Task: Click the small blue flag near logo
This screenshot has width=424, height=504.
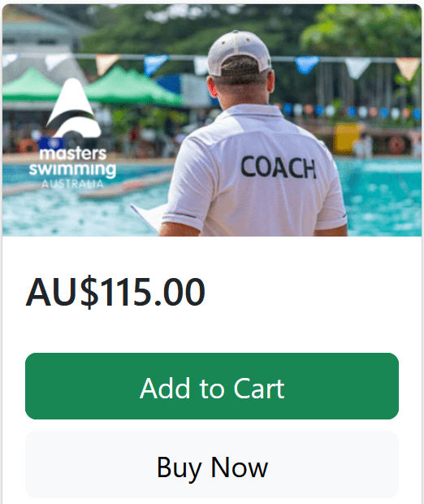Action: tap(51, 143)
